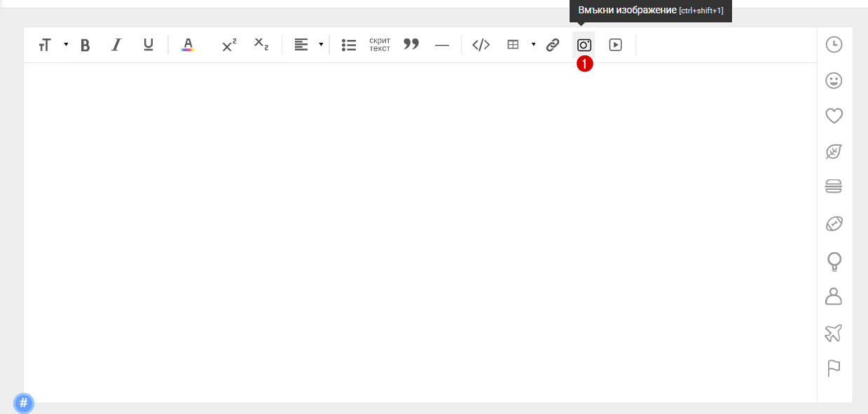Click the 'скрит текст' hidden text button

click(x=380, y=45)
